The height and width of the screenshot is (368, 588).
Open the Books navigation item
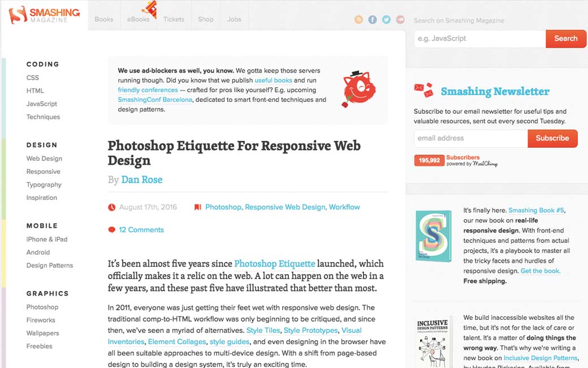104,19
